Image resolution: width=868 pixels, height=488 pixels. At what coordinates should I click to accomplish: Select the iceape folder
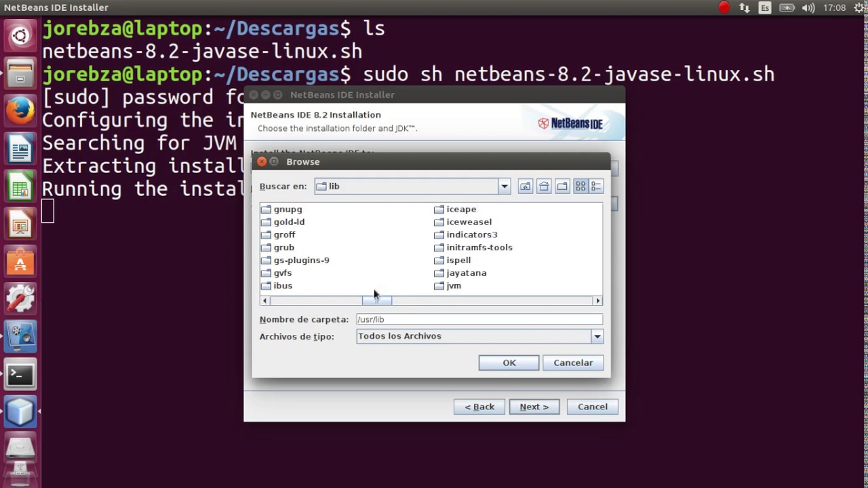[455, 209]
